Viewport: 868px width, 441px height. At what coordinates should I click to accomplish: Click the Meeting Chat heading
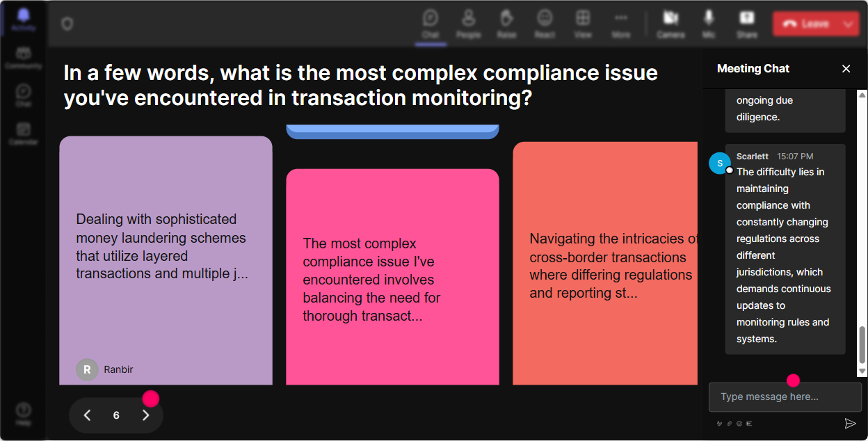click(753, 68)
